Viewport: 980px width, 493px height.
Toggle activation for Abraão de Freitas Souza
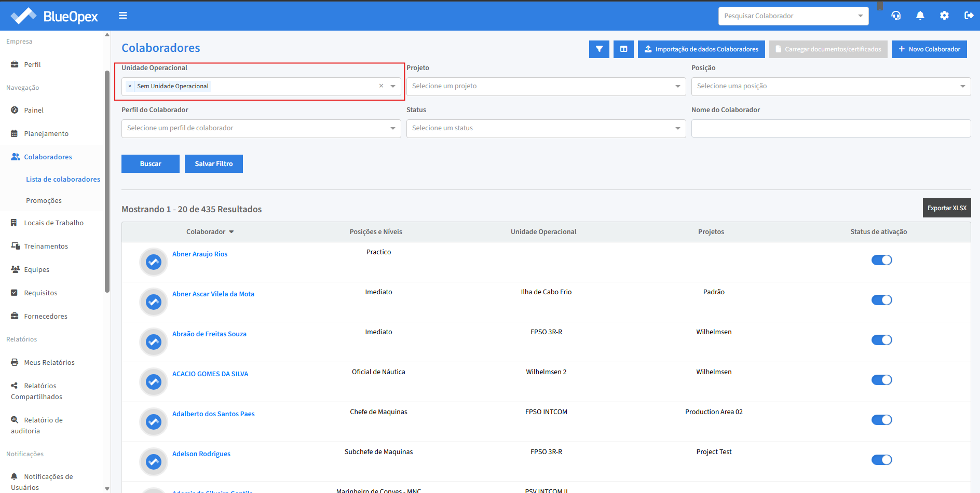pos(881,340)
